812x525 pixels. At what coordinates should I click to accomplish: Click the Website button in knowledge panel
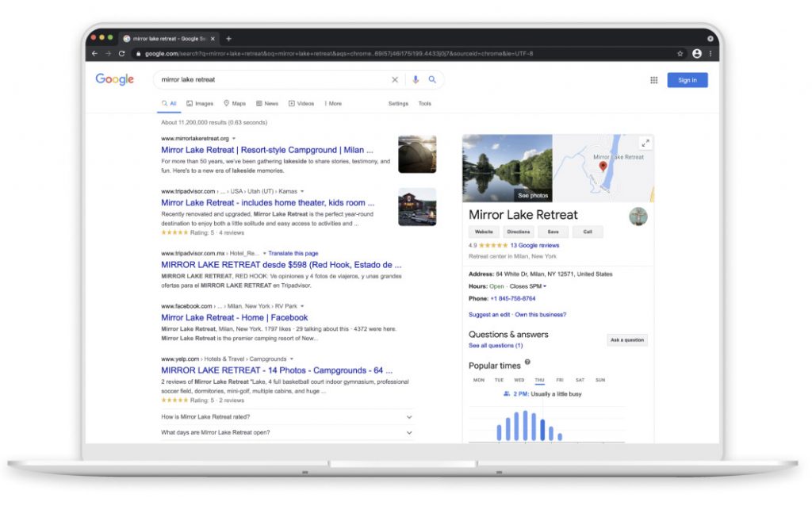coord(484,232)
